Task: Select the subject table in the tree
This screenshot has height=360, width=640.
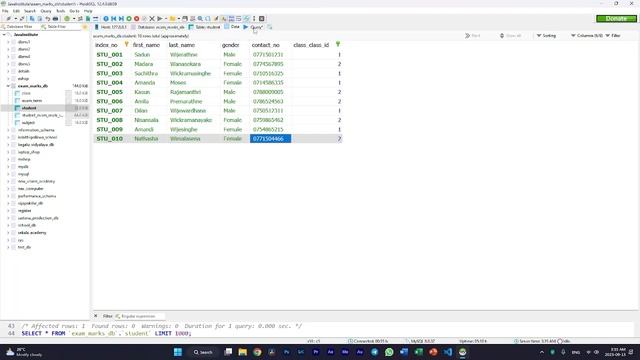Action: click(x=29, y=123)
